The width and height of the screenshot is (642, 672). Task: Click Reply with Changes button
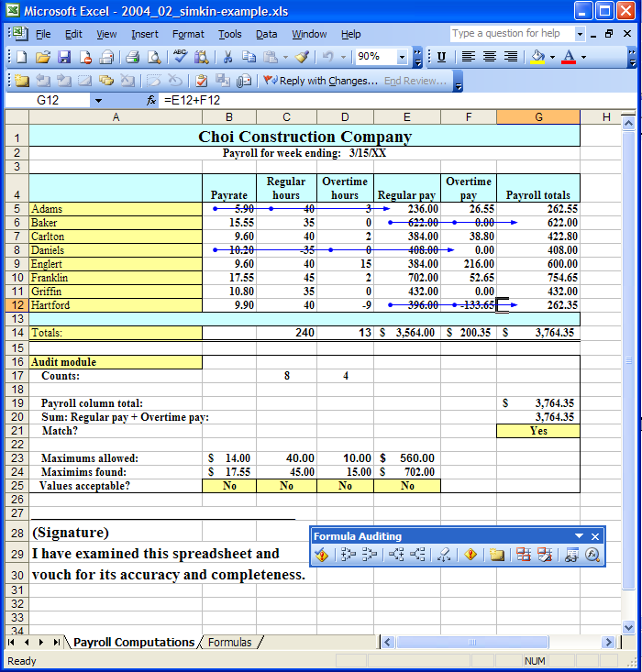tap(320, 81)
